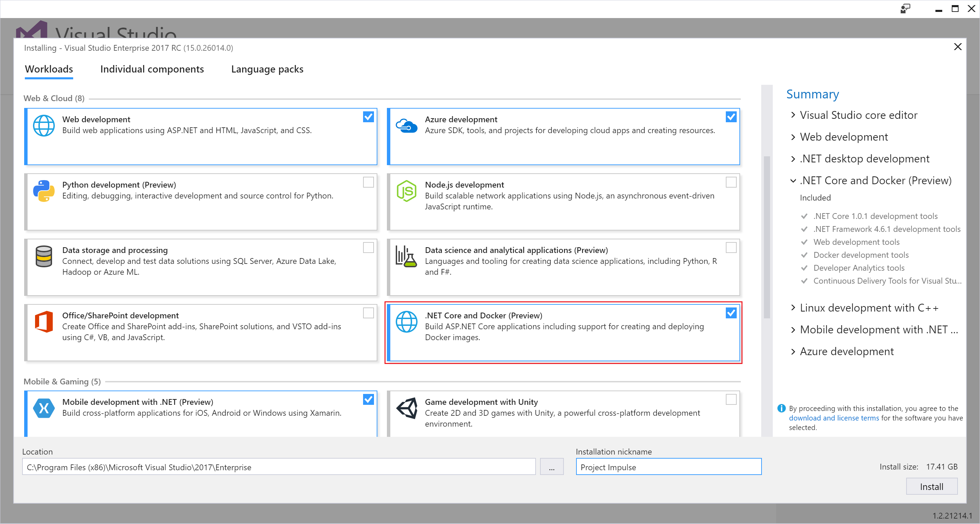The height and width of the screenshot is (524, 980).
Task: Check the Office/SharePoint development checkbox
Action: click(368, 313)
